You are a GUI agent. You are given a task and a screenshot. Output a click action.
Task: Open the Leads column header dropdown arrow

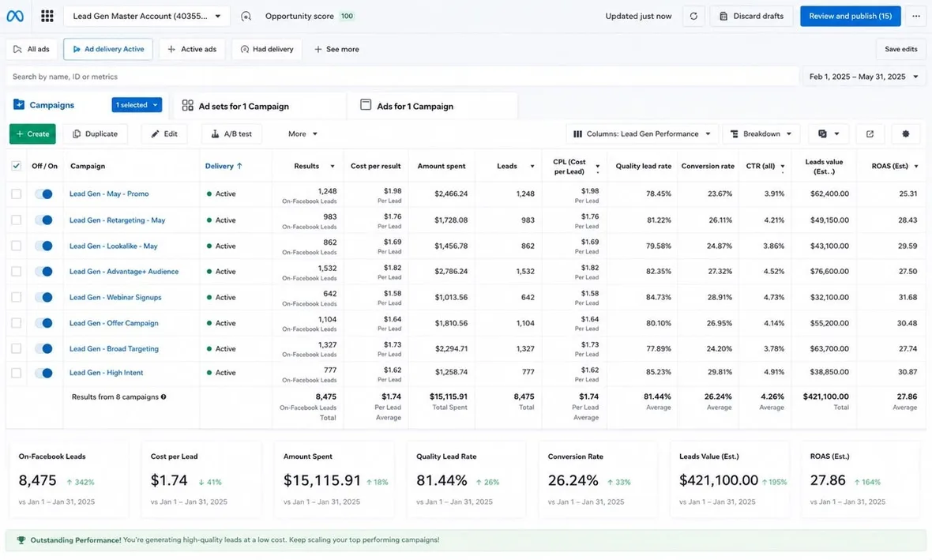point(532,167)
